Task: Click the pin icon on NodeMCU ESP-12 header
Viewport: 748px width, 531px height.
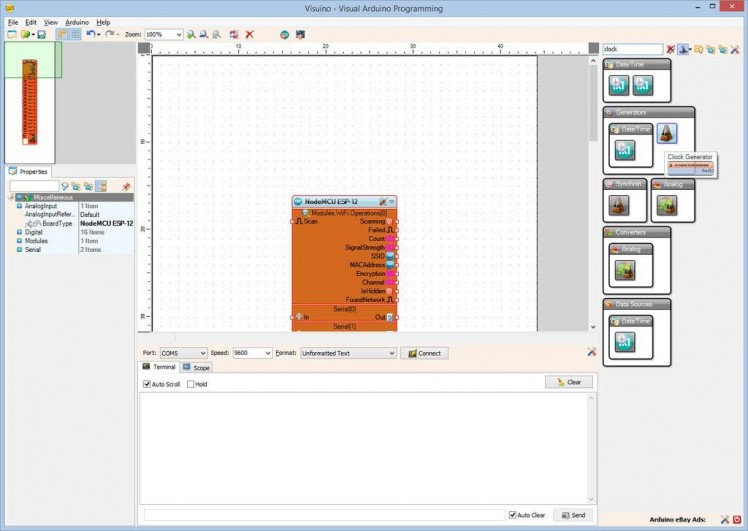Action: tap(382, 202)
